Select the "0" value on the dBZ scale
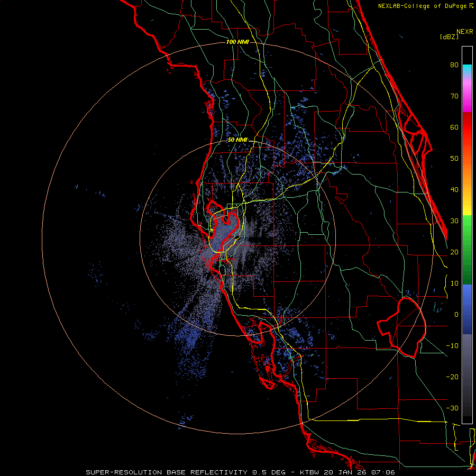 tap(456, 315)
